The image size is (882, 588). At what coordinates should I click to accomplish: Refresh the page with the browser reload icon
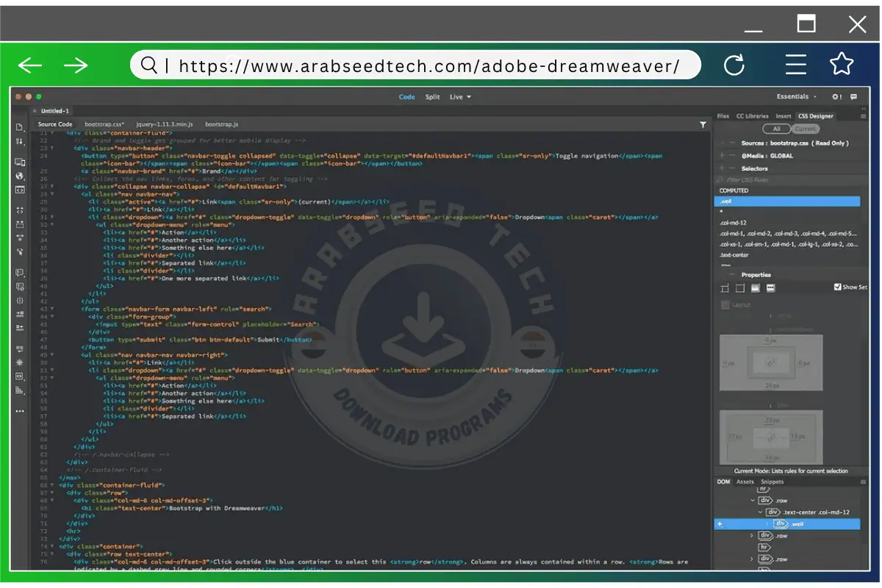[x=734, y=65]
